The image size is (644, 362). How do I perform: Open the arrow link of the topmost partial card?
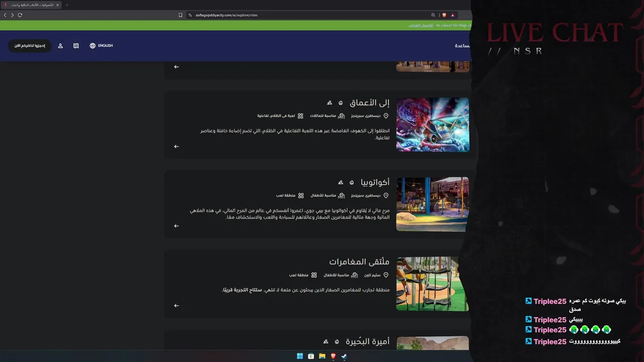click(x=176, y=67)
